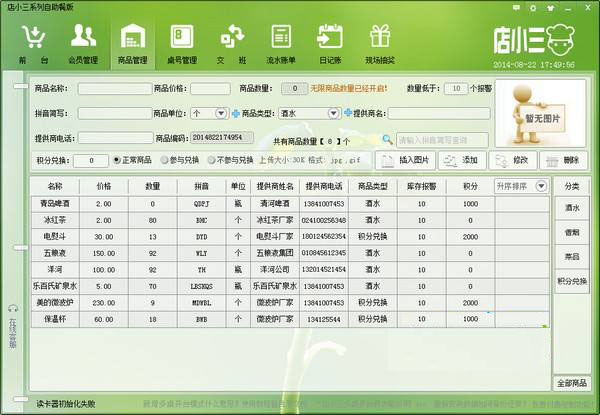Open 流水账单 transaction bills
Image resolution: width=600 pixels, height=415 pixels.
pos(282,43)
